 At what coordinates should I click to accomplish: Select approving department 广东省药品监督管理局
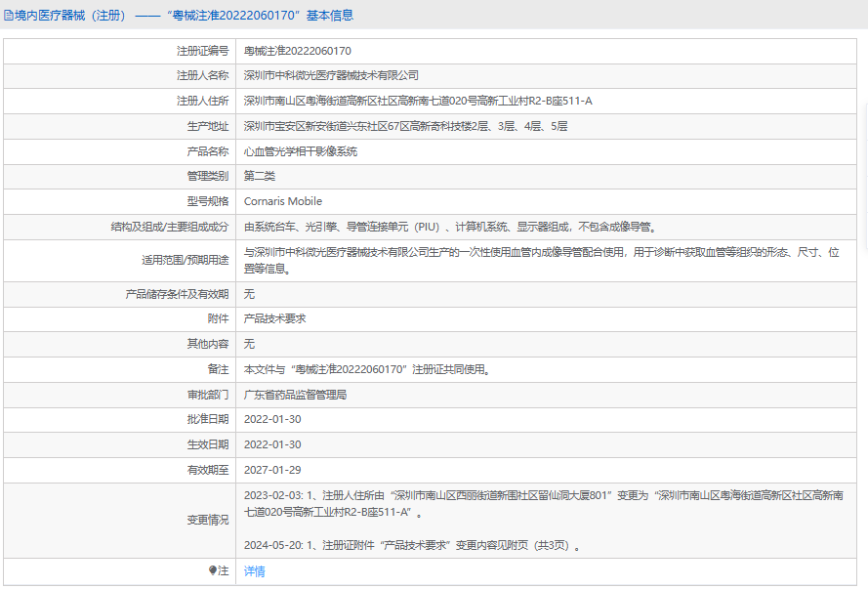click(295, 396)
